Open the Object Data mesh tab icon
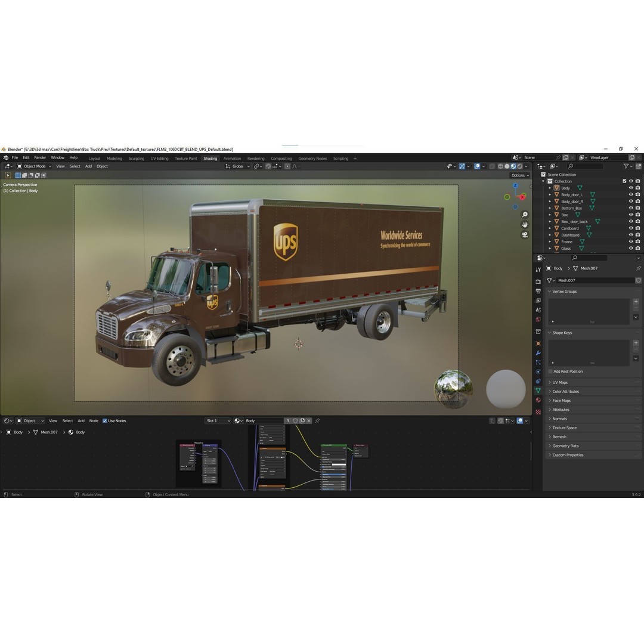The image size is (644, 644). pos(538,391)
